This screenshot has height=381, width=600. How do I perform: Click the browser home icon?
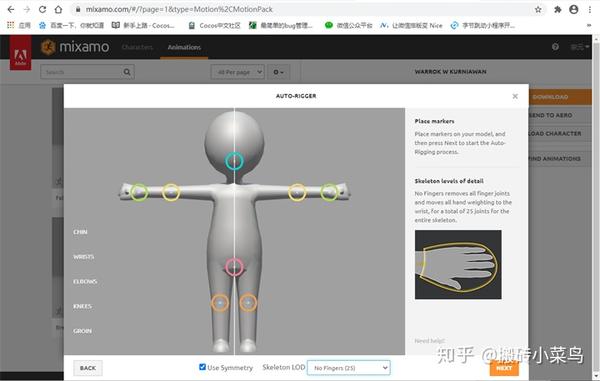click(58, 10)
